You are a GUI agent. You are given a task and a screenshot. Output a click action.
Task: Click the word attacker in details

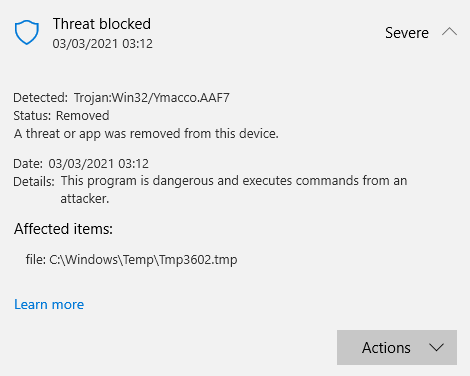pyautogui.click(x=85, y=199)
